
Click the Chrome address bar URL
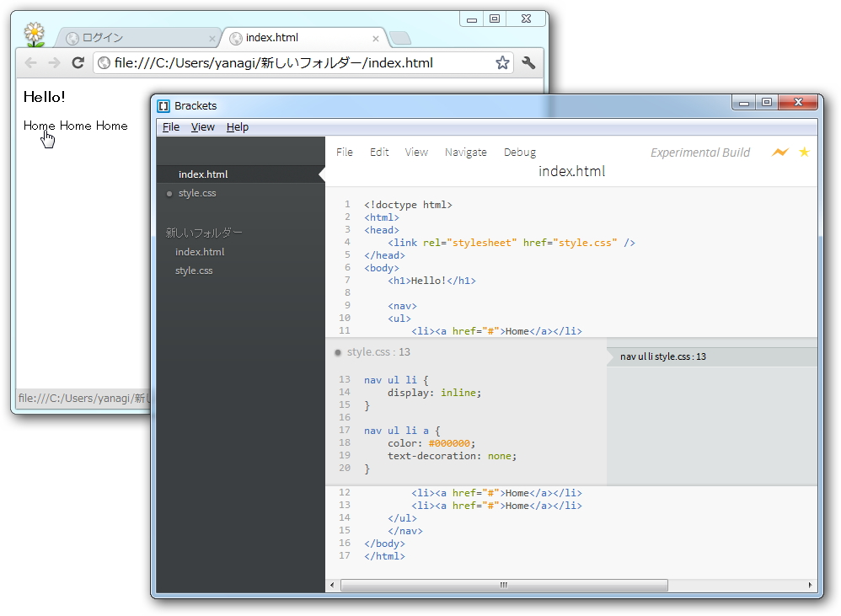pyautogui.click(x=274, y=62)
